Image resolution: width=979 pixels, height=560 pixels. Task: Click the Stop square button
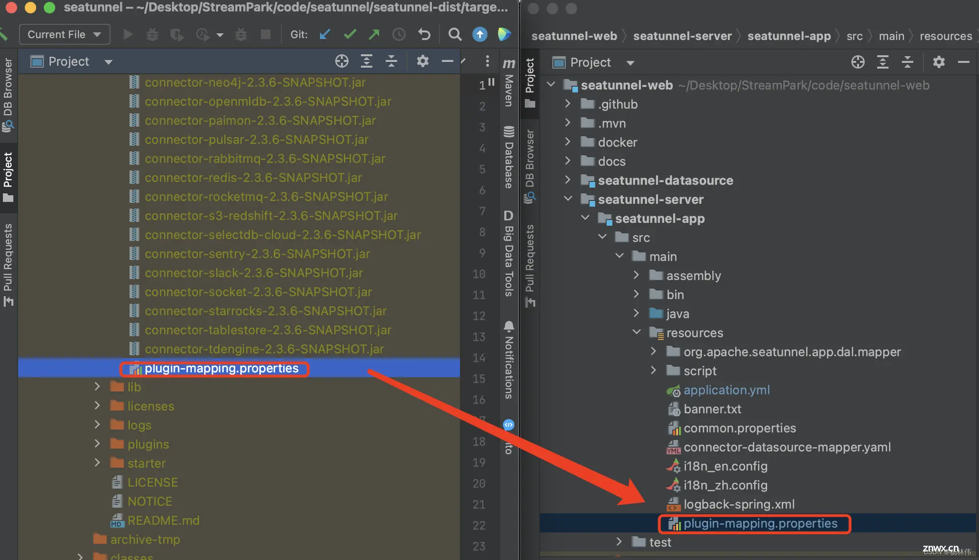265,34
